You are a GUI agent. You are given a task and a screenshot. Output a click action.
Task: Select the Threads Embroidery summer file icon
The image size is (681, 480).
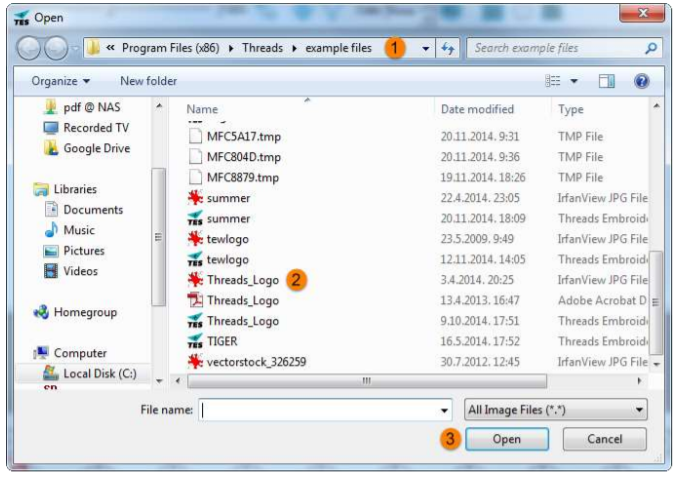(195, 218)
